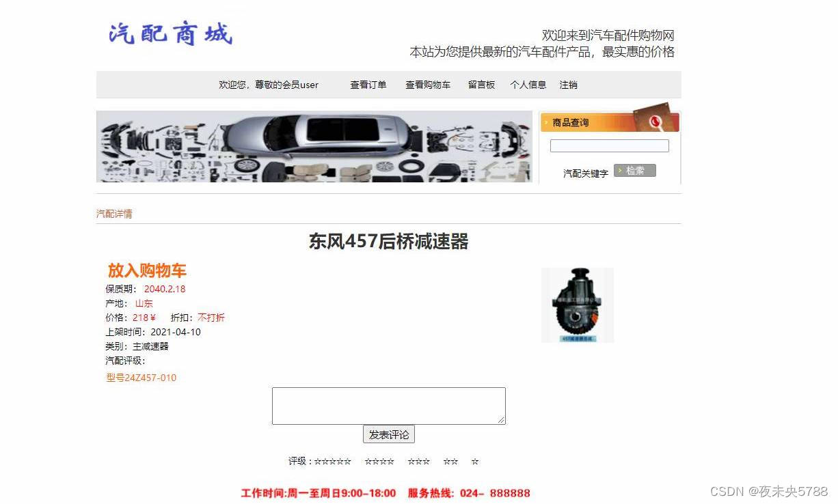Open 查看购物车 in the navigation bar
838x504 pixels.
click(428, 85)
